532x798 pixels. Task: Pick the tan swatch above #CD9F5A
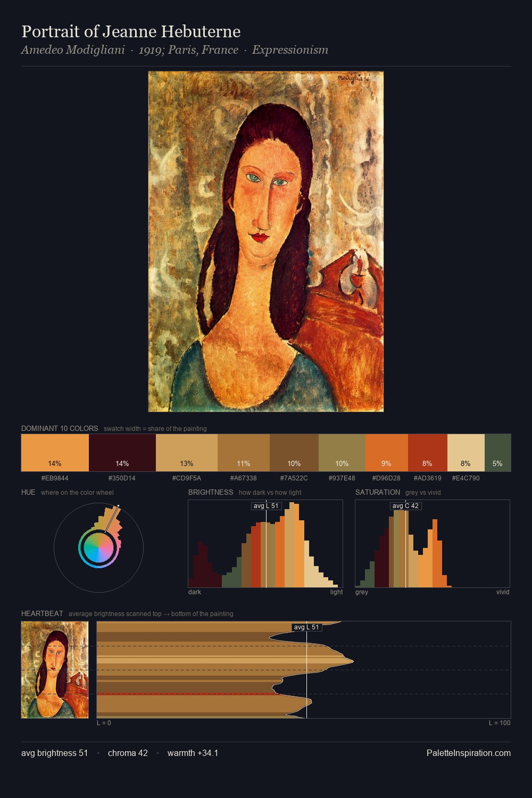pyautogui.click(x=187, y=453)
